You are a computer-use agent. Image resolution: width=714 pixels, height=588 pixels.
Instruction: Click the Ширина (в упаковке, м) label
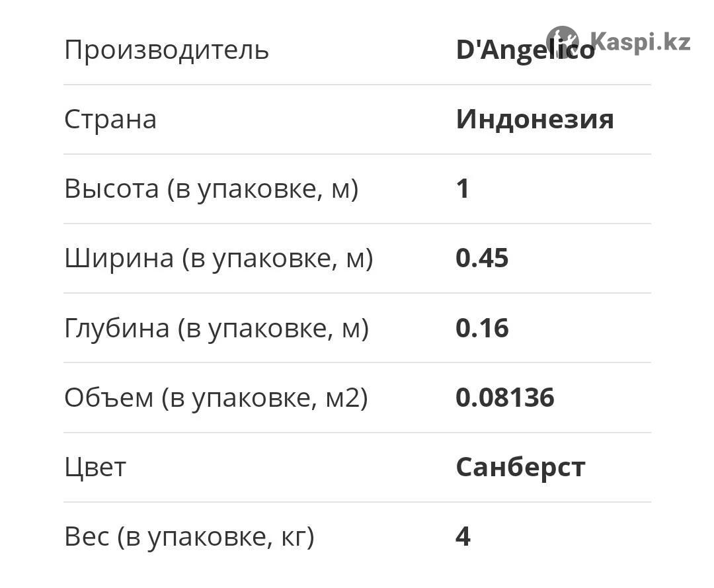tap(218, 259)
